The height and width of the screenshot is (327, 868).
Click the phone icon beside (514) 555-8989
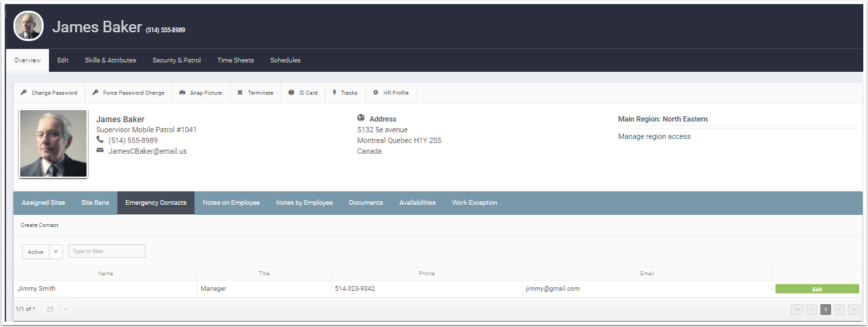(100, 140)
